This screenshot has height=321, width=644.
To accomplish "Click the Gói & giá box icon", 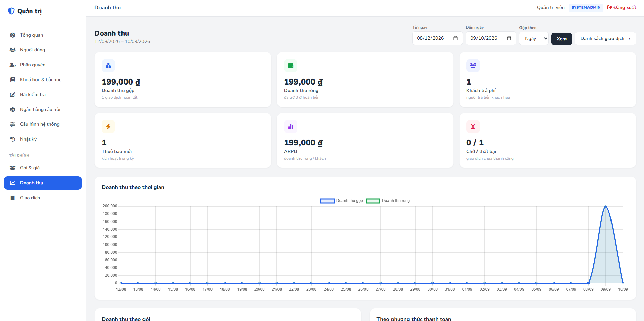I will click(13, 168).
